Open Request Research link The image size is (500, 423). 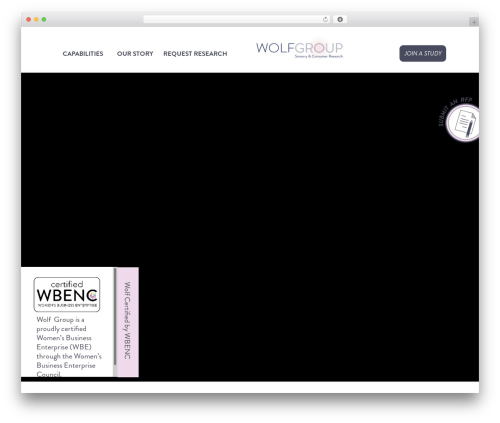click(195, 54)
